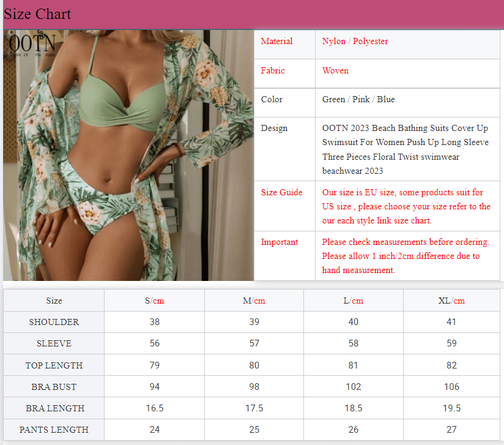504x445 pixels.
Task: Select the M/cm column header
Action: 254,301
